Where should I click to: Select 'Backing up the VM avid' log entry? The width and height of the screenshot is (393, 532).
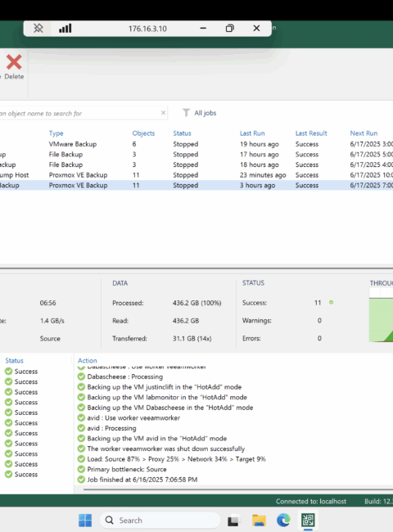[x=157, y=439]
